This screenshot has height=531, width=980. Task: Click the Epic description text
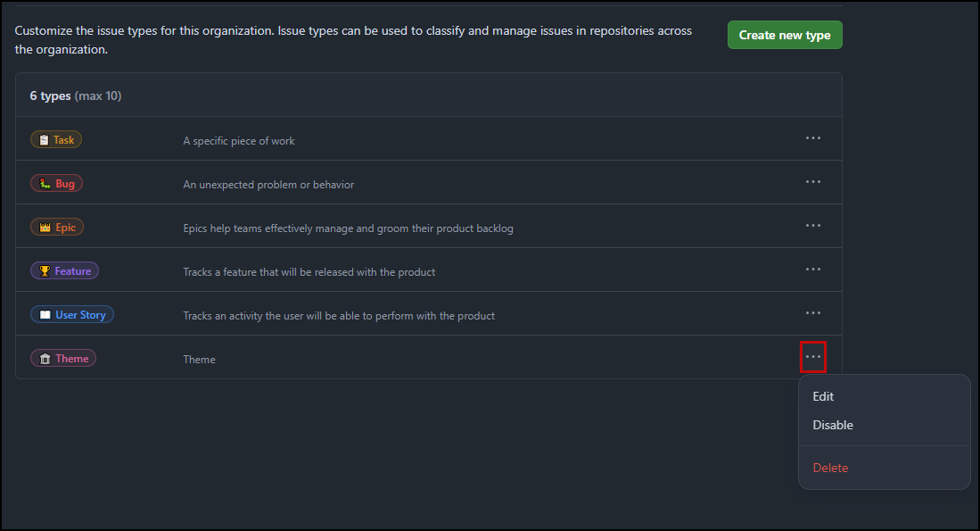348,228
